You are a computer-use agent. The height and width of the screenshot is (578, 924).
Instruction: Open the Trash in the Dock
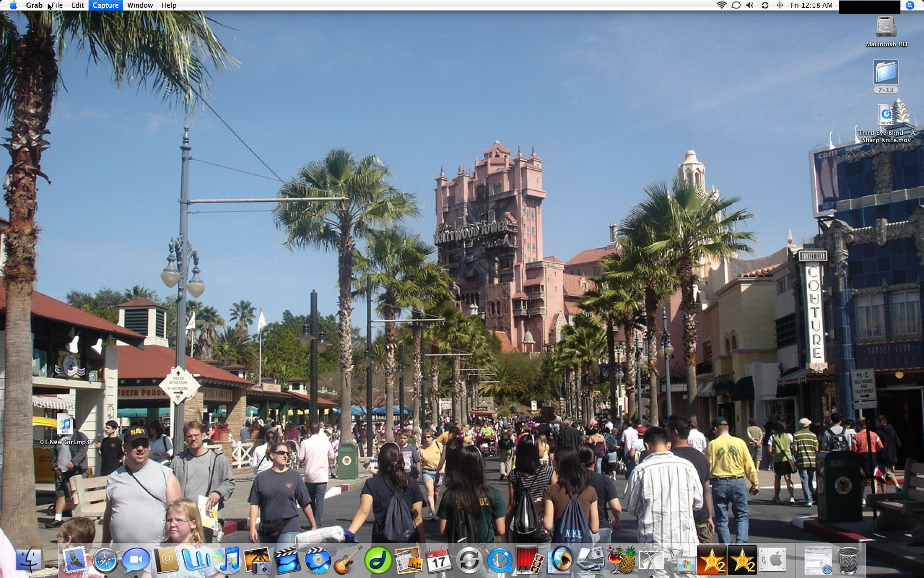pos(848,561)
